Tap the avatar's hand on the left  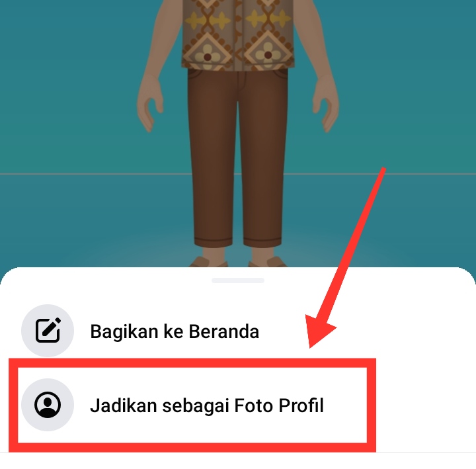149,105
